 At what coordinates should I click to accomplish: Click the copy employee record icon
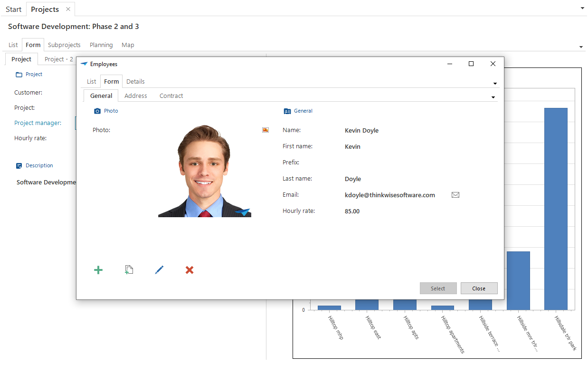click(x=129, y=270)
